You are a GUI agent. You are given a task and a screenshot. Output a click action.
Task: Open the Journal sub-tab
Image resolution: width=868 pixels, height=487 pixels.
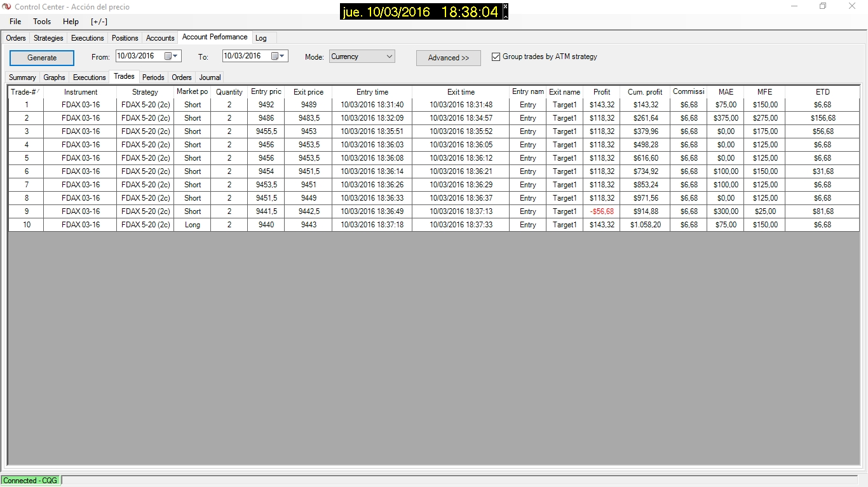coord(210,77)
